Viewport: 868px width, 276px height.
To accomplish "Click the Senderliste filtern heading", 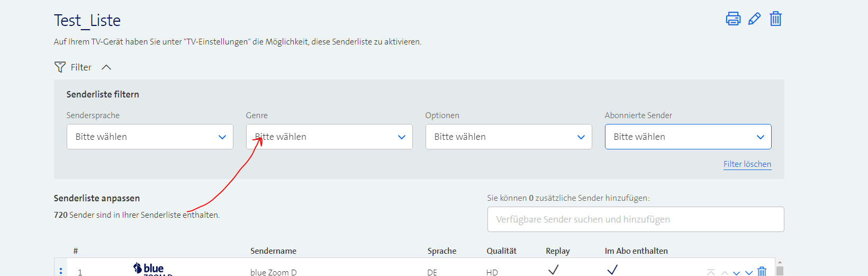I will point(103,94).
